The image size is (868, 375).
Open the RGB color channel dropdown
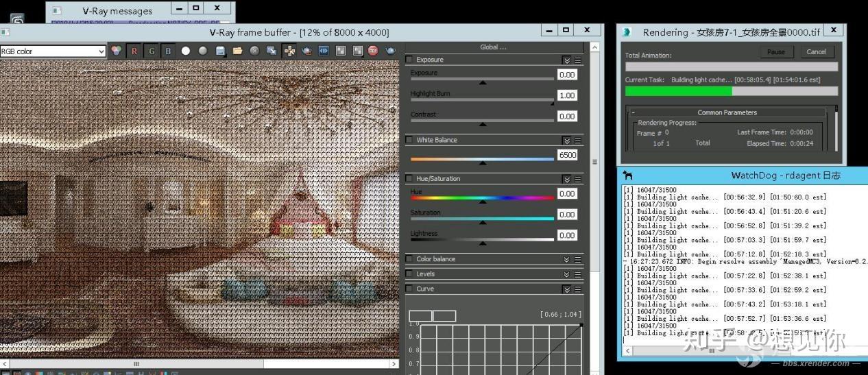(x=53, y=51)
